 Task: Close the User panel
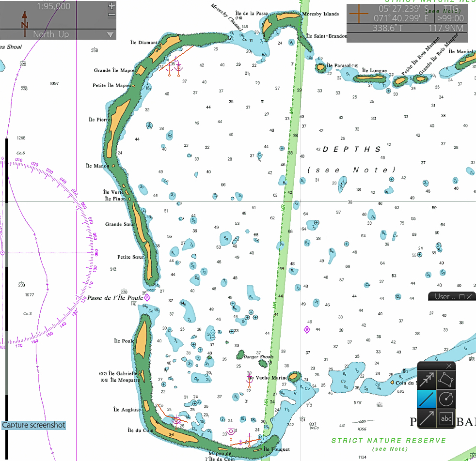click(469, 297)
